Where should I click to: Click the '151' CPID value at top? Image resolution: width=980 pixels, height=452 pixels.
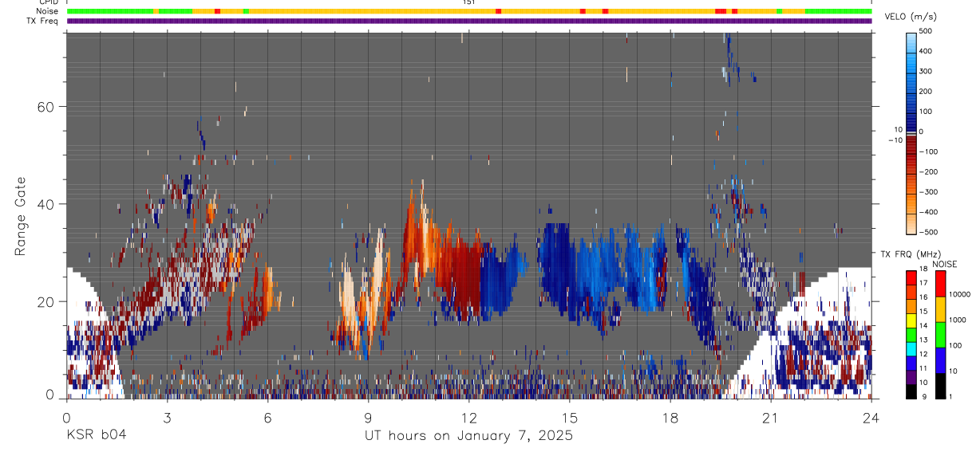click(x=468, y=2)
